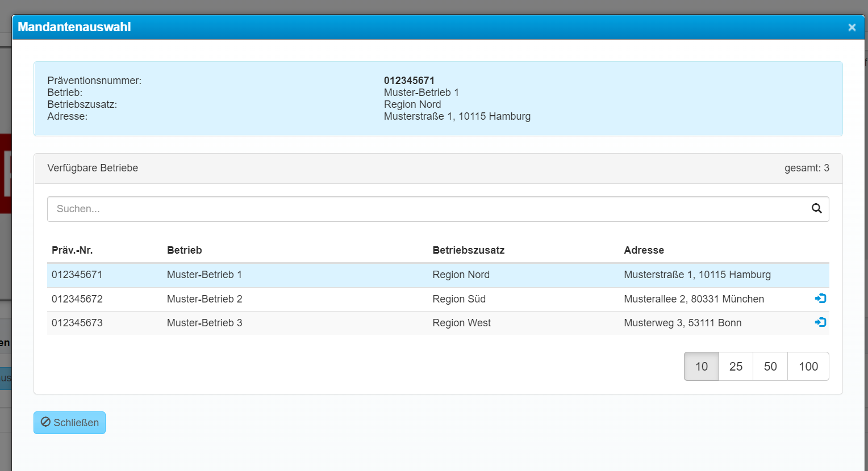Switch to Muster-Betrieb 2 via login icon
This screenshot has height=471, width=868.
[x=820, y=298]
